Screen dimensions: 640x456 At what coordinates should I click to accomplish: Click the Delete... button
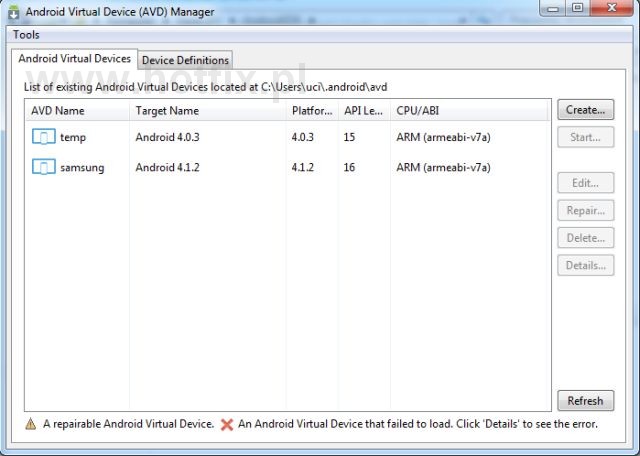(586, 238)
